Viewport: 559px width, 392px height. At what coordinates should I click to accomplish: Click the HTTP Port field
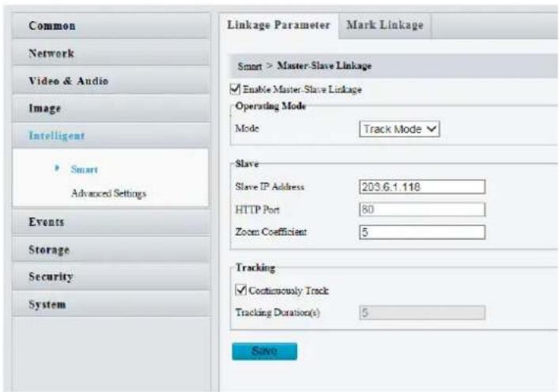(422, 209)
